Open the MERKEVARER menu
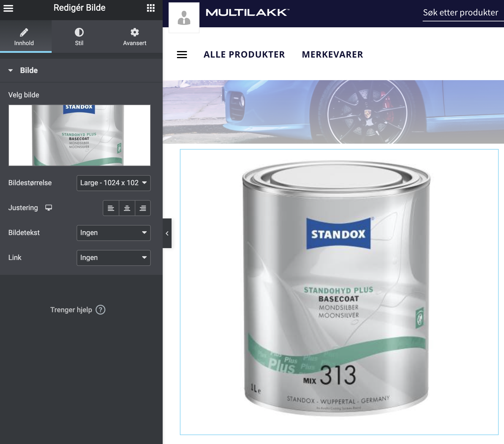504x444 pixels. [332, 55]
